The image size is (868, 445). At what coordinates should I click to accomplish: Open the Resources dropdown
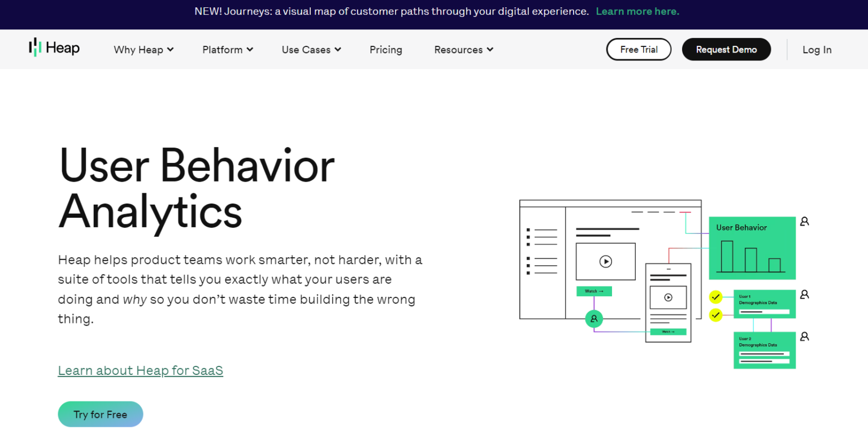pyautogui.click(x=463, y=50)
